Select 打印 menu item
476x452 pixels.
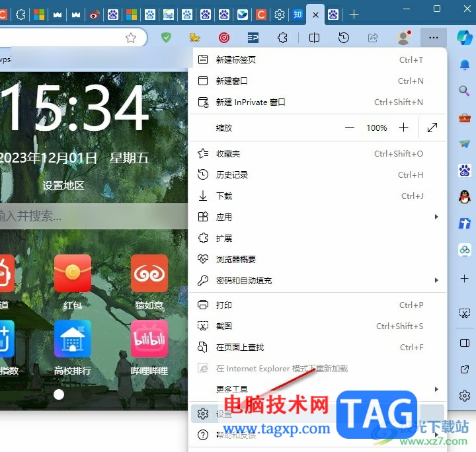click(x=317, y=305)
